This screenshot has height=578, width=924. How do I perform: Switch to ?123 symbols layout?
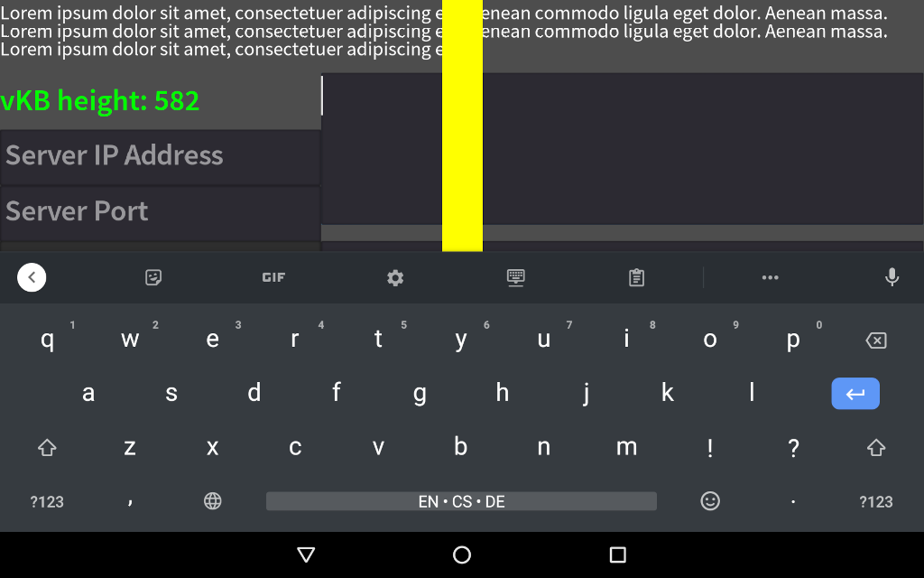(47, 501)
